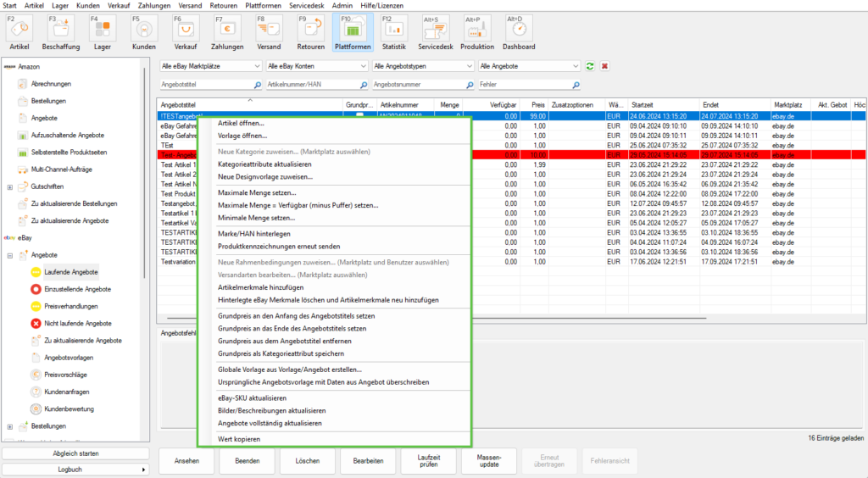Select 'eBay-SKU aktualisieren' in context menu

click(x=252, y=397)
